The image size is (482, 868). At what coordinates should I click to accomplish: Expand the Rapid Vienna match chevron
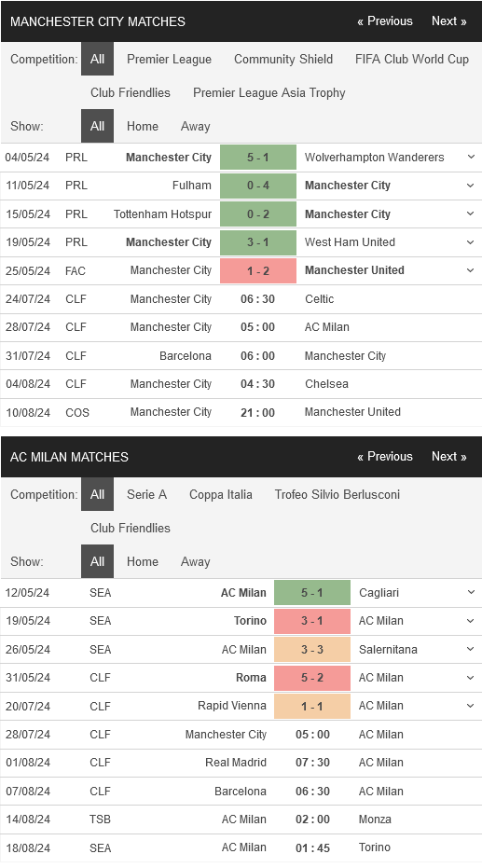(471, 706)
